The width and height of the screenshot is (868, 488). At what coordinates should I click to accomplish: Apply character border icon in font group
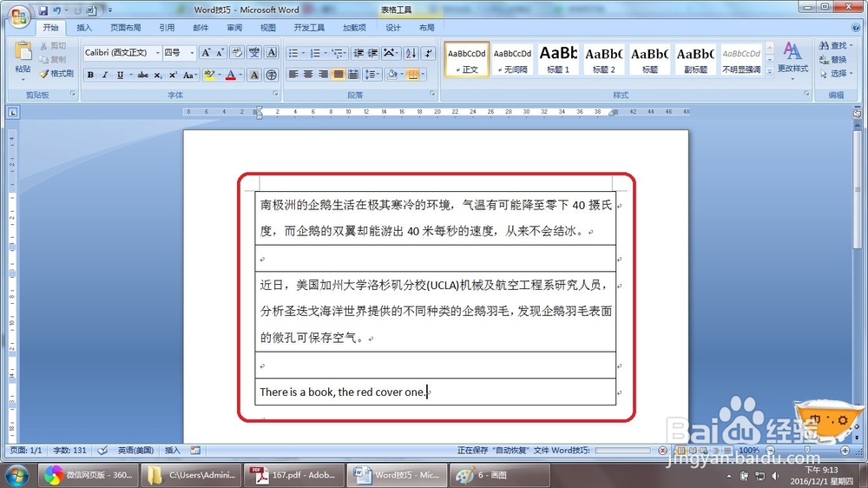point(271,53)
